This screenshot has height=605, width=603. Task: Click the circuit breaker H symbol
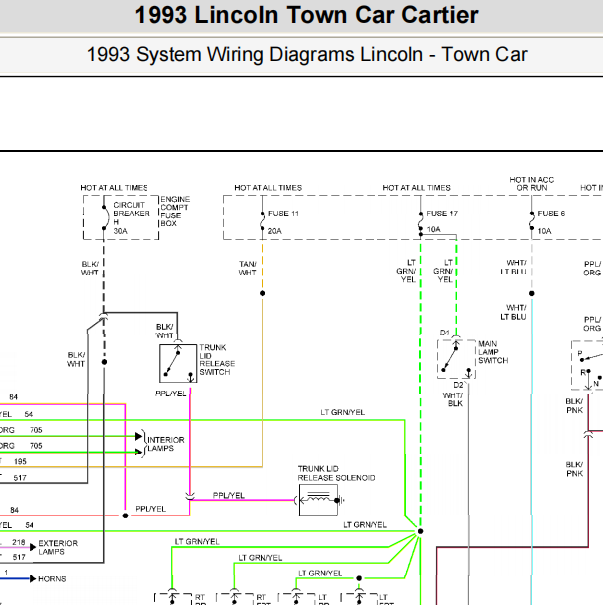[105, 218]
